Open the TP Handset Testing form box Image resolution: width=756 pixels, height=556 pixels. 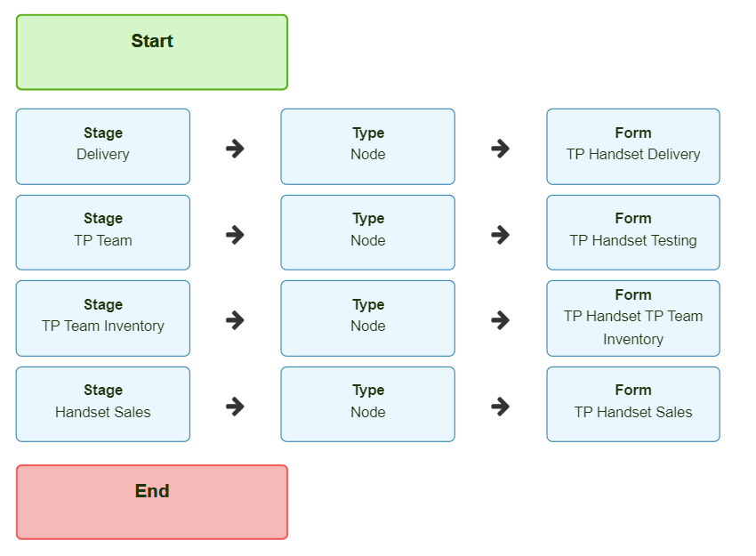tap(633, 232)
